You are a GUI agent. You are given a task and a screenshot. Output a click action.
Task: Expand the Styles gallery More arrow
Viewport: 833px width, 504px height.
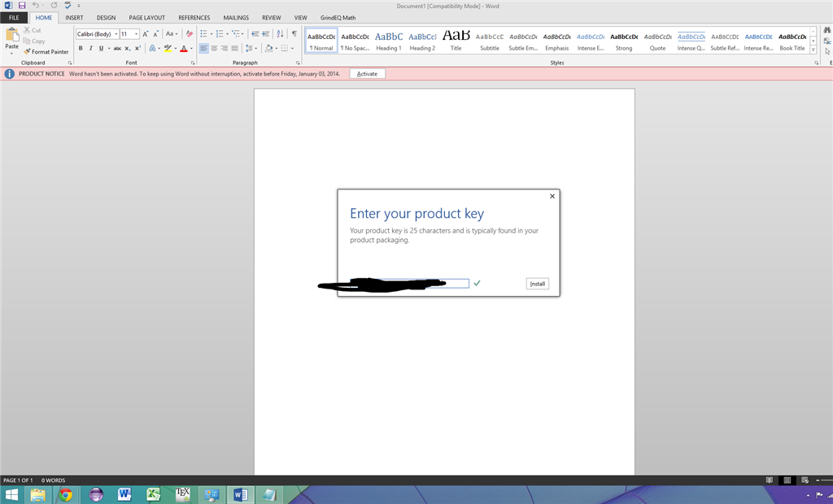tap(813, 50)
